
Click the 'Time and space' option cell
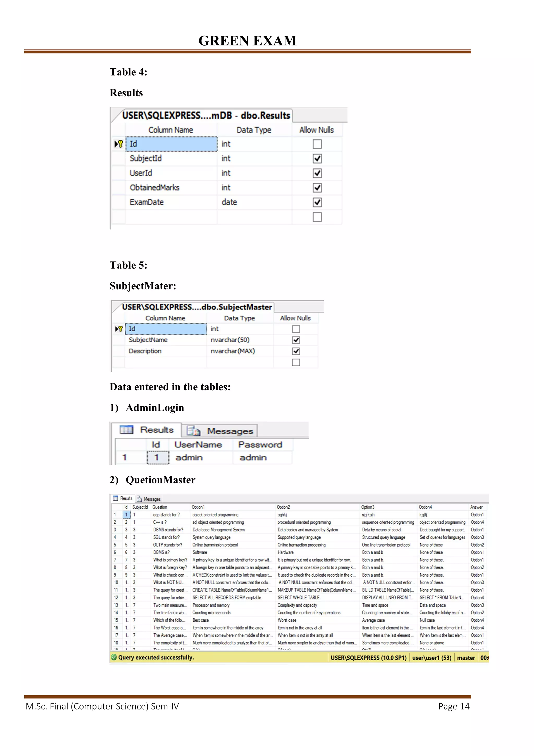pyautogui.click(x=389, y=605)
